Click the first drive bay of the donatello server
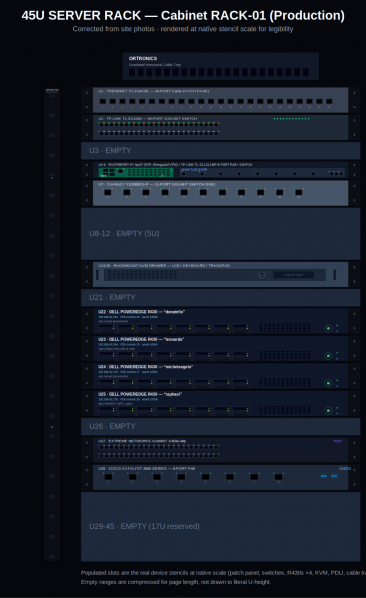The image size is (366, 598). (106, 327)
